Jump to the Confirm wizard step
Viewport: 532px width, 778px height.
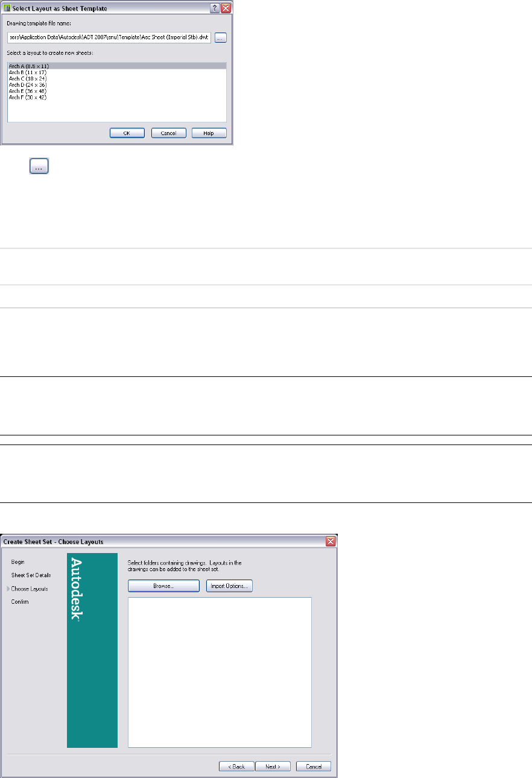pos(20,602)
